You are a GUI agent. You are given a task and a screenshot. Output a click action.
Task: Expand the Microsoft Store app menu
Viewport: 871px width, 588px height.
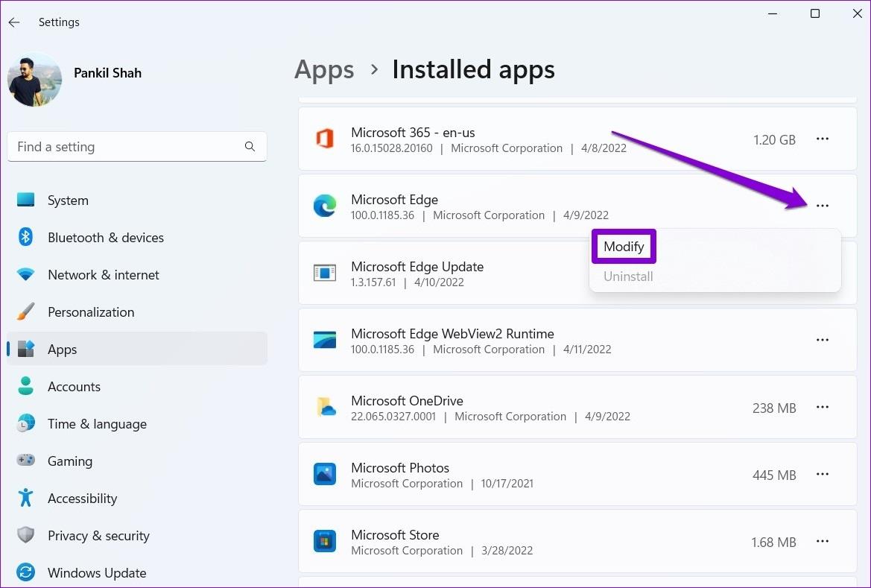tap(823, 541)
